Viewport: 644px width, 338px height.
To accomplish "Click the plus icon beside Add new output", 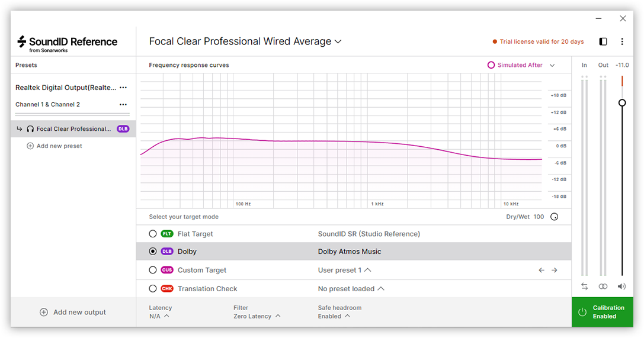I will point(43,312).
